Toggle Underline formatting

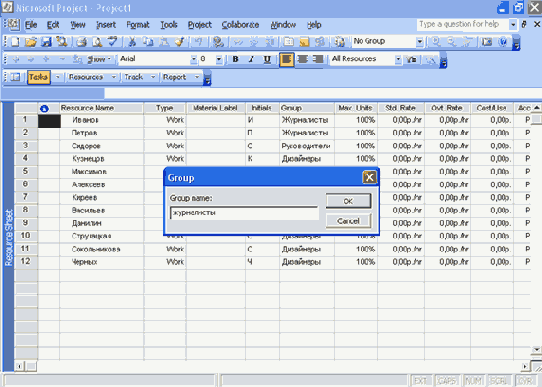[x=267, y=59]
